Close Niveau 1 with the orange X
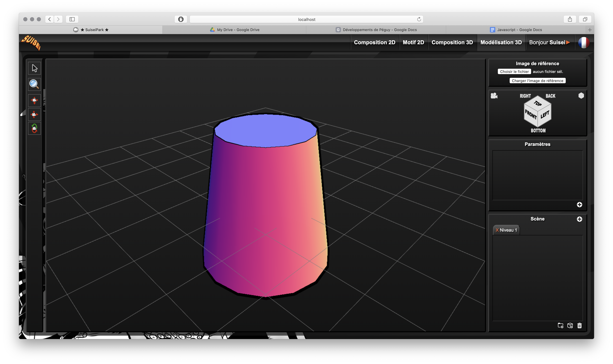Image resolution: width=613 pixels, height=364 pixels. (x=497, y=230)
